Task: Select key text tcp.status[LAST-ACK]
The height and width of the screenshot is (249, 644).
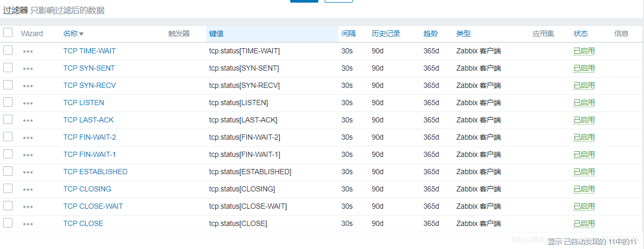Action: pyautogui.click(x=243, y=120)
